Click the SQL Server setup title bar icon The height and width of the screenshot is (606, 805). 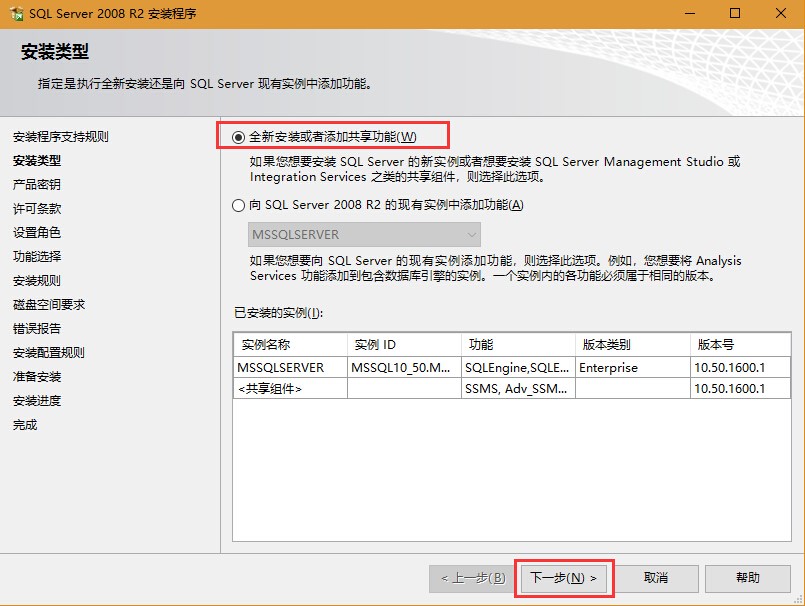pos(16,13)
